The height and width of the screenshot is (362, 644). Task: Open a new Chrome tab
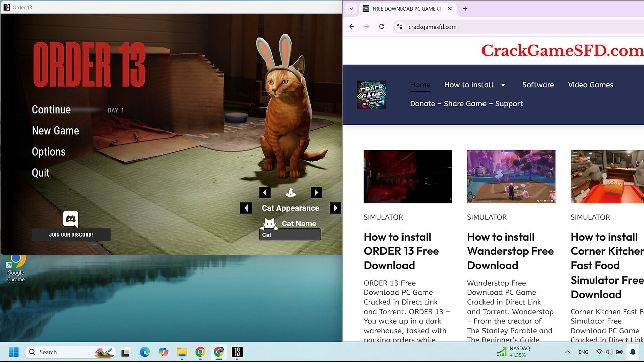[x=465, y=9]
